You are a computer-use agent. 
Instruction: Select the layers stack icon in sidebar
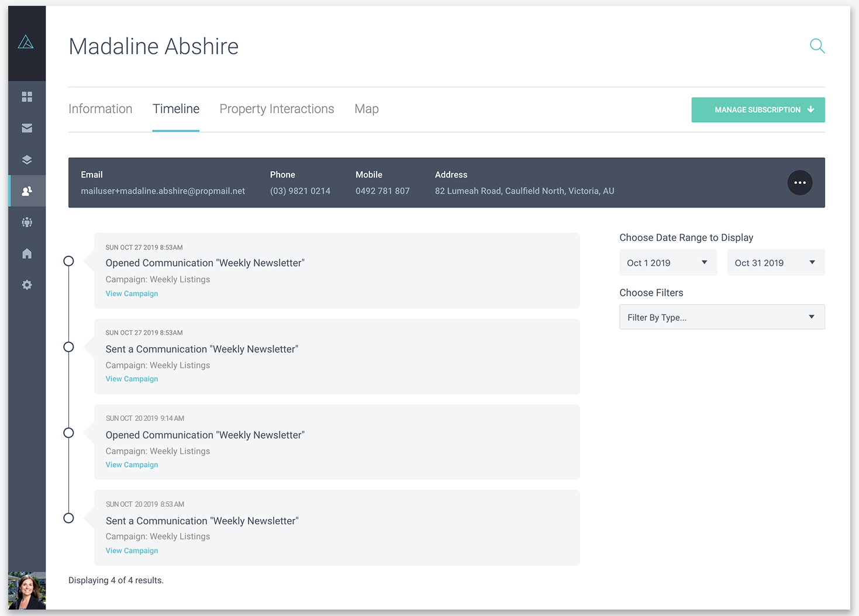[x=27, y=160]
